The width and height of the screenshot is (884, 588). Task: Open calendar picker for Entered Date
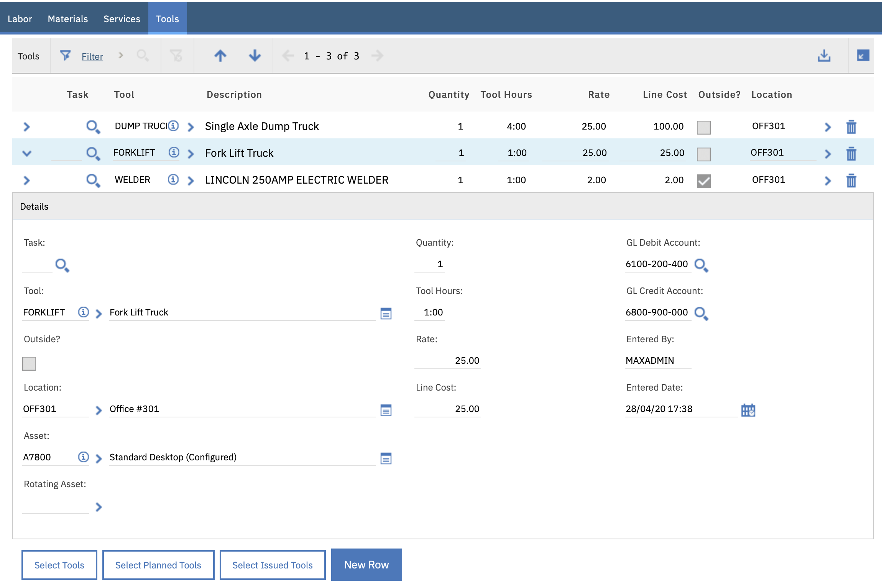tap(748, 410)
